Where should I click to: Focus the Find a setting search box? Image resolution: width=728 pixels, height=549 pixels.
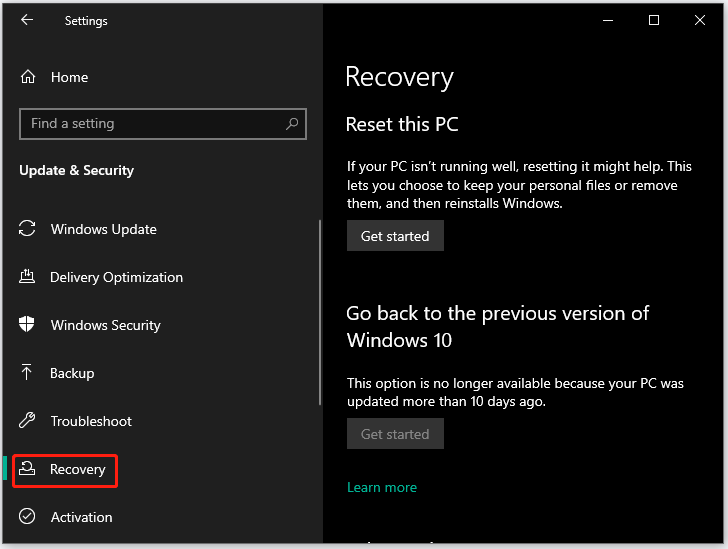(x=162, y=124)
